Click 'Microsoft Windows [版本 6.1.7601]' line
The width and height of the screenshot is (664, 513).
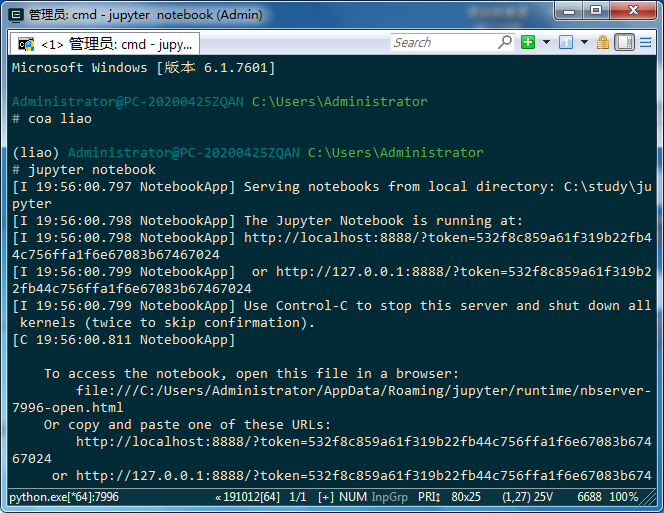pos(144,68)
